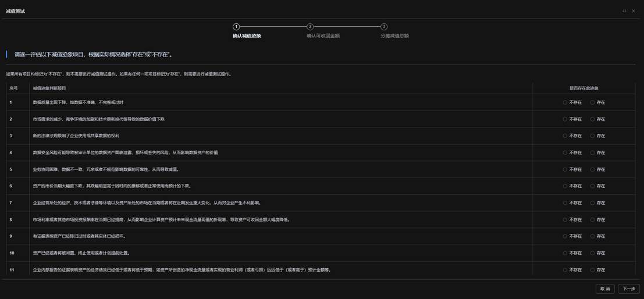Set row 11 经济绩效低于预期 to 存在
Image resolution: width=644 pixels, height=299 pixels.
pos(593,270)
